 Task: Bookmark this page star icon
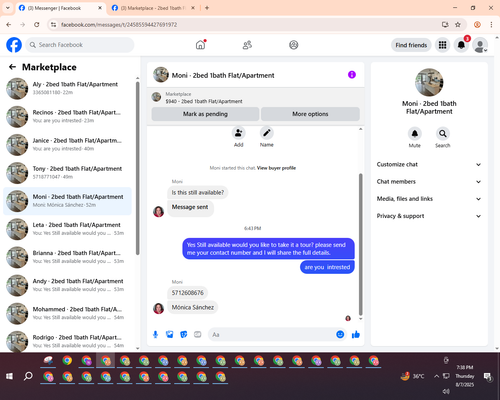[x=458, y=24]
